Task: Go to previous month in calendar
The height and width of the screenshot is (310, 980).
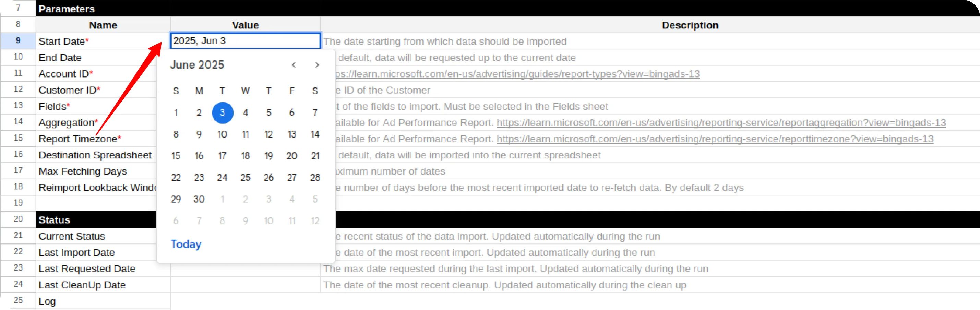Action: point(294,65)
